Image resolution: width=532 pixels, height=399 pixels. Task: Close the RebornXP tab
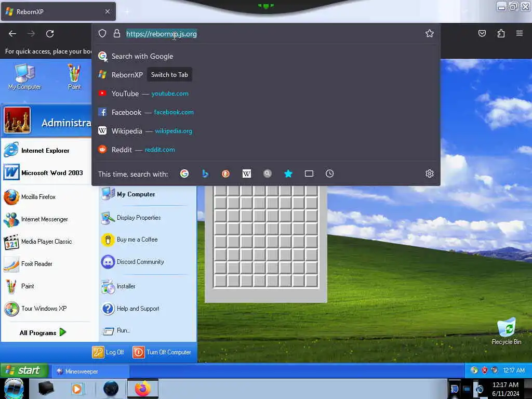[x=108, y=11]
